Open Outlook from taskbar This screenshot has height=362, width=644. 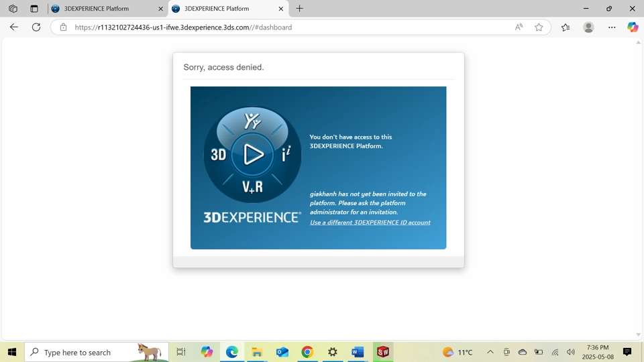(282, 352)
